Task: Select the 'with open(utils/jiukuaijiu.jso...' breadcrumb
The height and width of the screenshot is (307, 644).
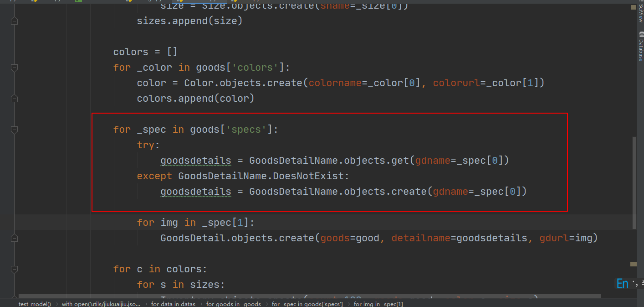Action: coord(101,304)
